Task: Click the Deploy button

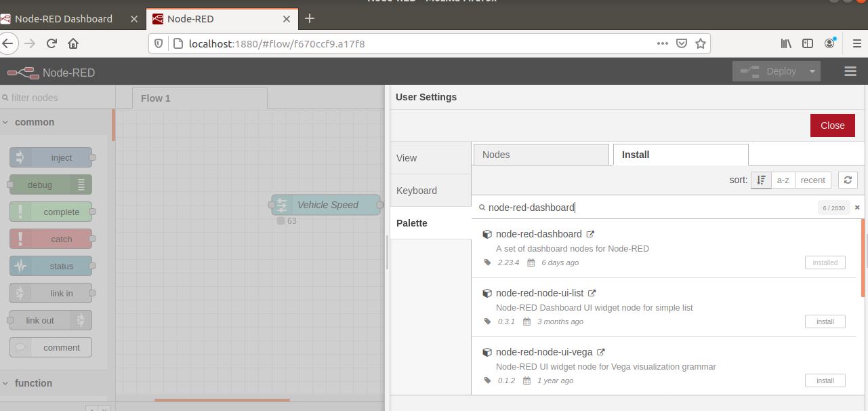Action: [768, 71]
